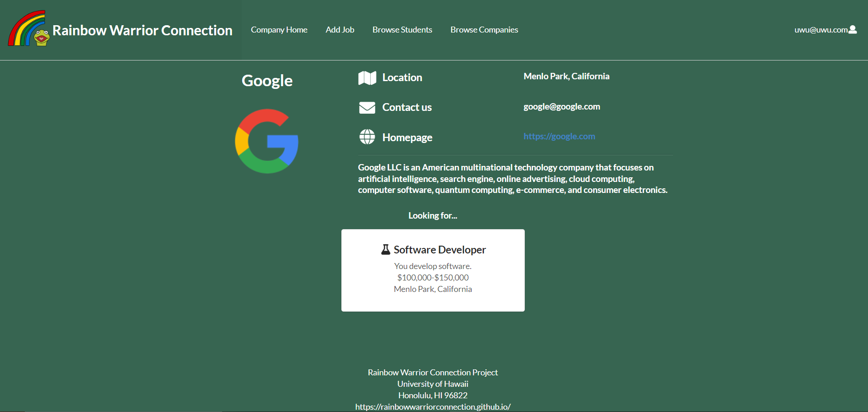Open the Add Job page
868x412 pixels.
340,30
